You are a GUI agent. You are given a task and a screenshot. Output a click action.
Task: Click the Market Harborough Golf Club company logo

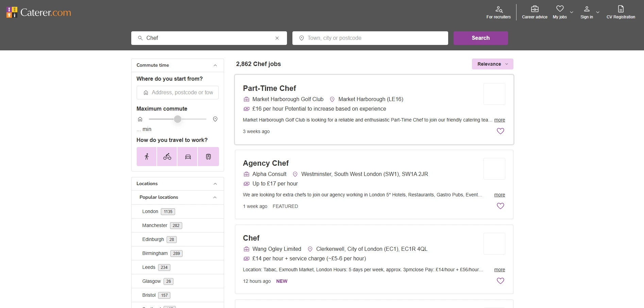494,94
